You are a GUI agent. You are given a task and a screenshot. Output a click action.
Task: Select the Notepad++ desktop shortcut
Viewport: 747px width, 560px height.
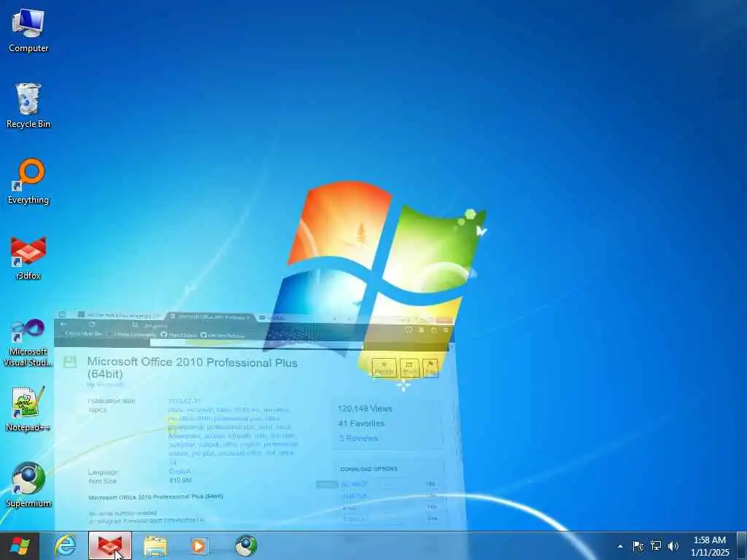28,409
